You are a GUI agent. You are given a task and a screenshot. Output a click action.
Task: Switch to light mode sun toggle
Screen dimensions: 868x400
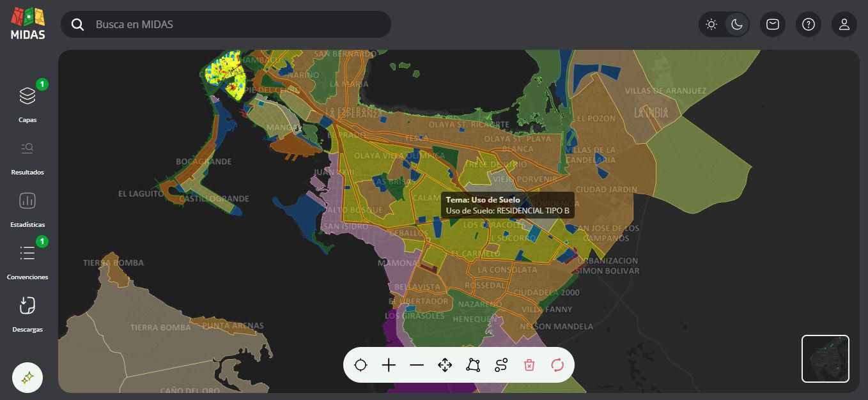[711, 24]
